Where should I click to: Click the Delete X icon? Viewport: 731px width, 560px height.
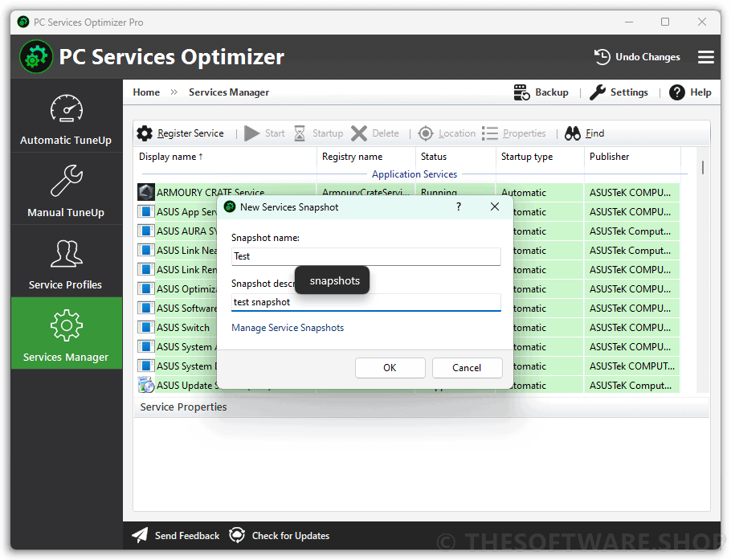point(358,133)
